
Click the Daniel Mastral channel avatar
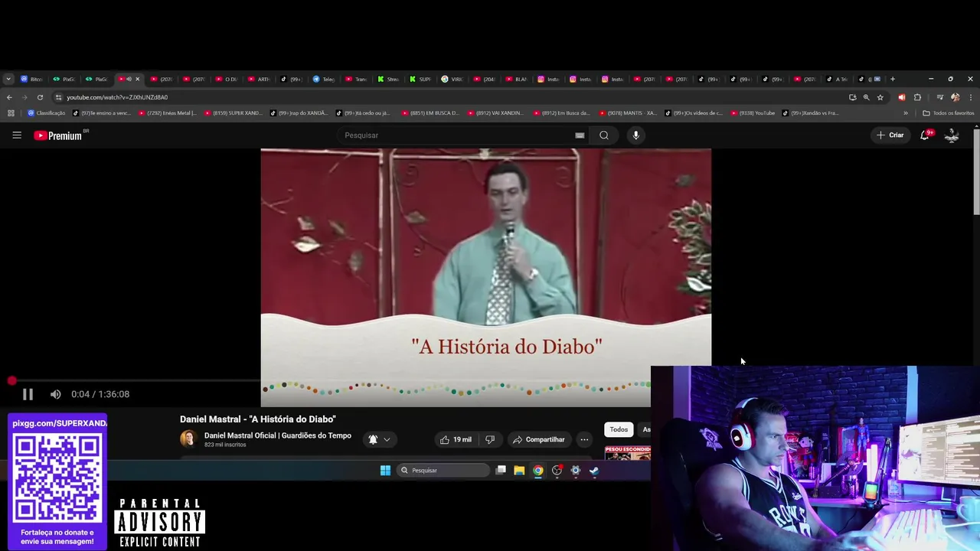[x=188, y=439]
